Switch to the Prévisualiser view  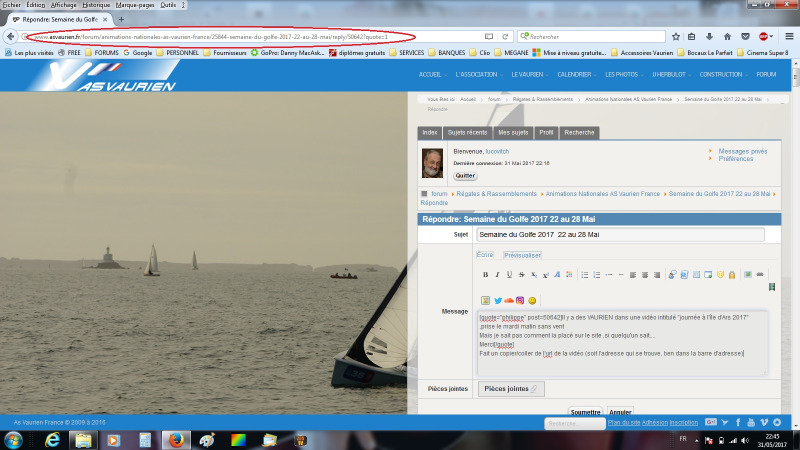[522, 255]
